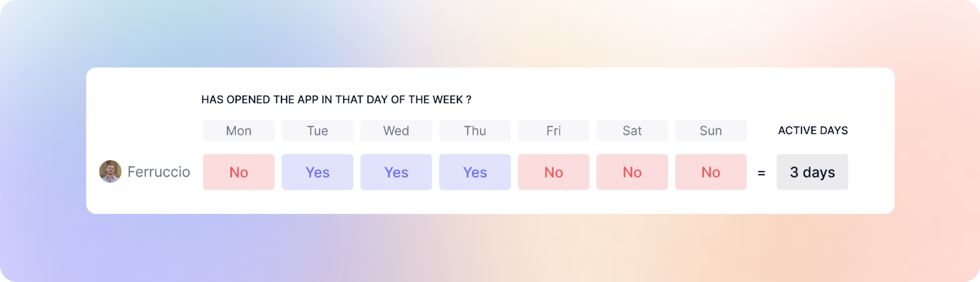
Task: Toggle Friday's No cell
Action: point(554,172)
